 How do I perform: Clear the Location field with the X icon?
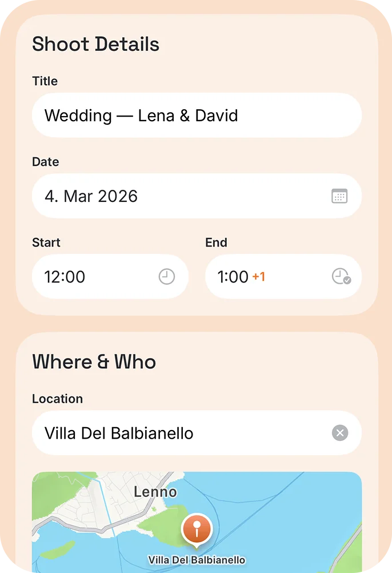[x=340, y=433]
